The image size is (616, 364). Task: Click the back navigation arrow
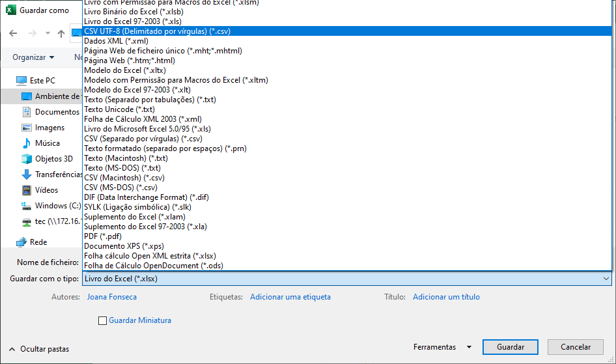click(13, 33)
